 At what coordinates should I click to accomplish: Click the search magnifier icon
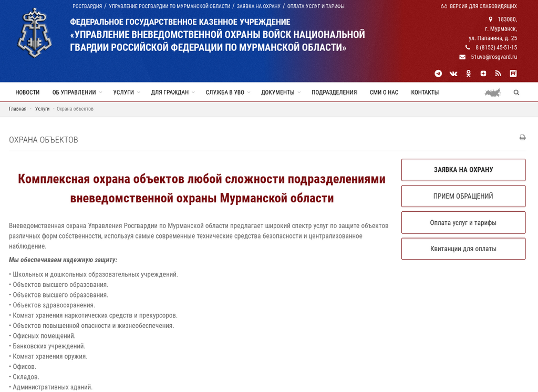coord(516,92)
